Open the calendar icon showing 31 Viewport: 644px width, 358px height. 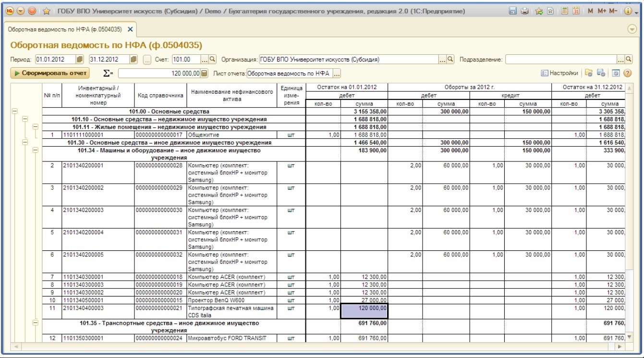(x=575, y=11)
